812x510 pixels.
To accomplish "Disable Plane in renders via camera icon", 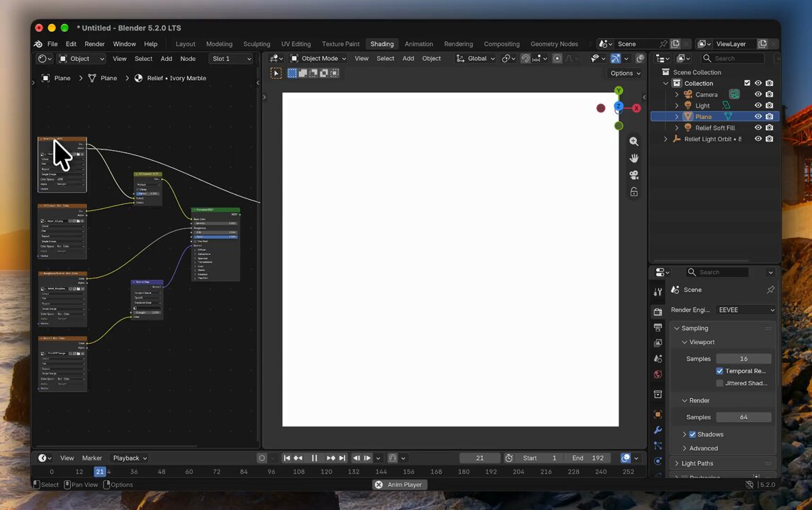I will point(769,116).
